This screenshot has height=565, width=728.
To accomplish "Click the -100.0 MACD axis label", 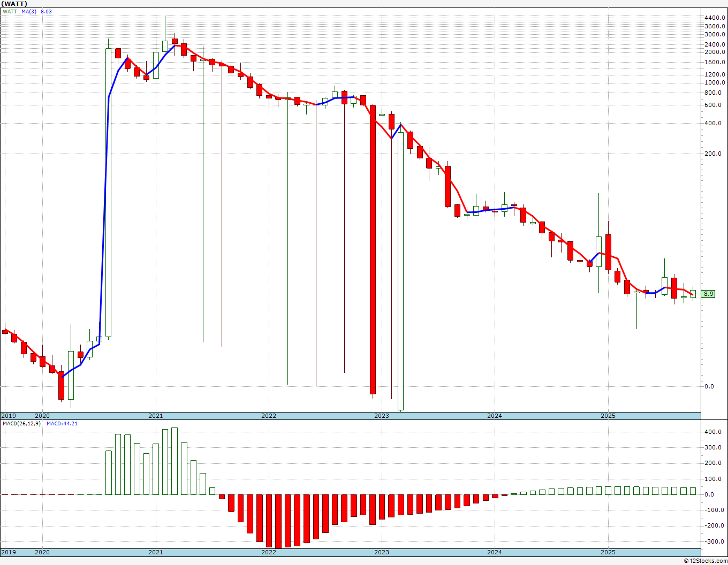I will [715, 510].
